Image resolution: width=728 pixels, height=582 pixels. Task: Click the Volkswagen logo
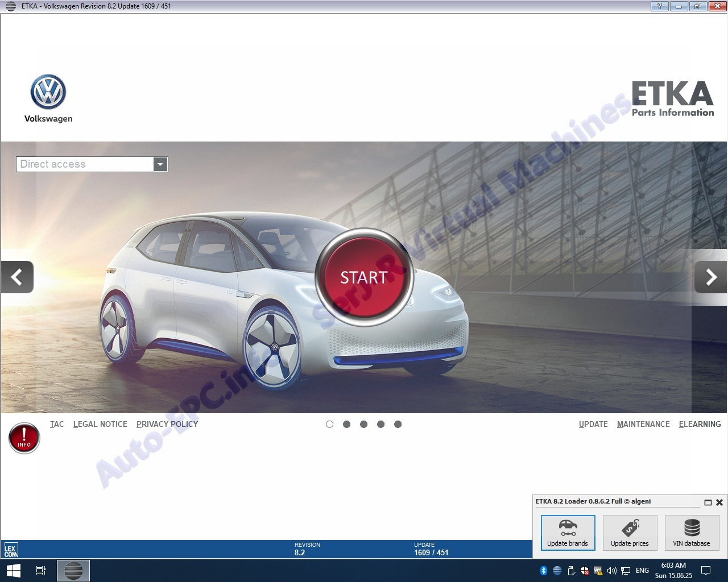[x=48, y=93]
